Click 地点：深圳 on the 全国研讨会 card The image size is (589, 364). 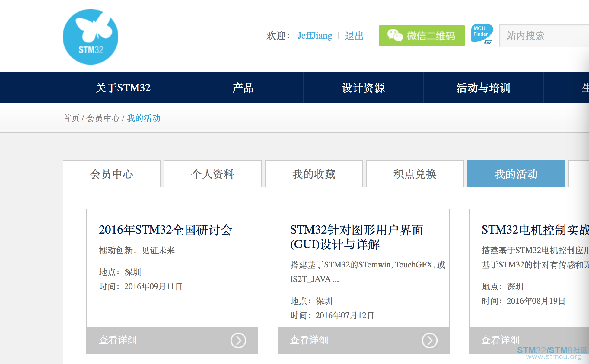pyautogui.click(x=120, y=272)
